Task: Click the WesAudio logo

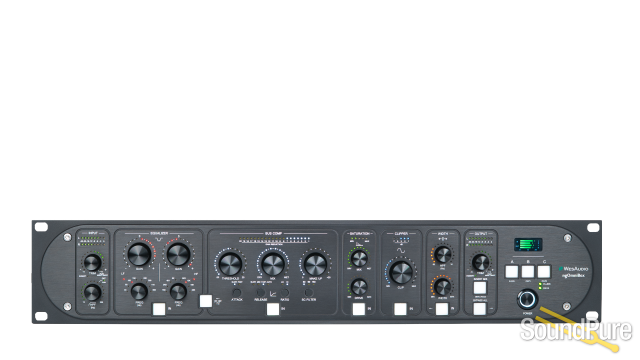Action: tap(574, 269)
